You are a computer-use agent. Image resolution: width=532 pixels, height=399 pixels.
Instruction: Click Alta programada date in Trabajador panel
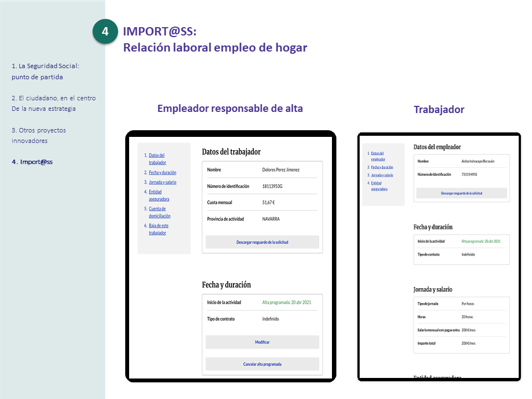[x=481, y=241]
